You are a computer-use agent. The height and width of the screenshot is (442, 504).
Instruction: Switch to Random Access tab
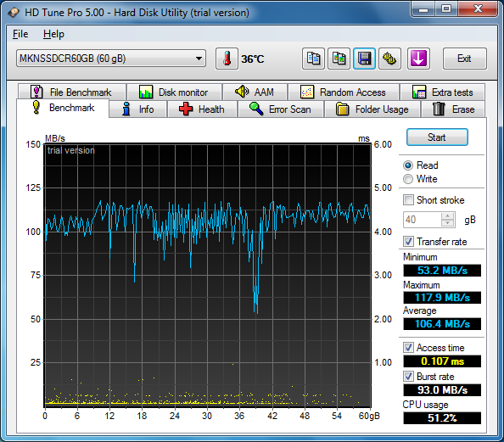pos(344,92)
